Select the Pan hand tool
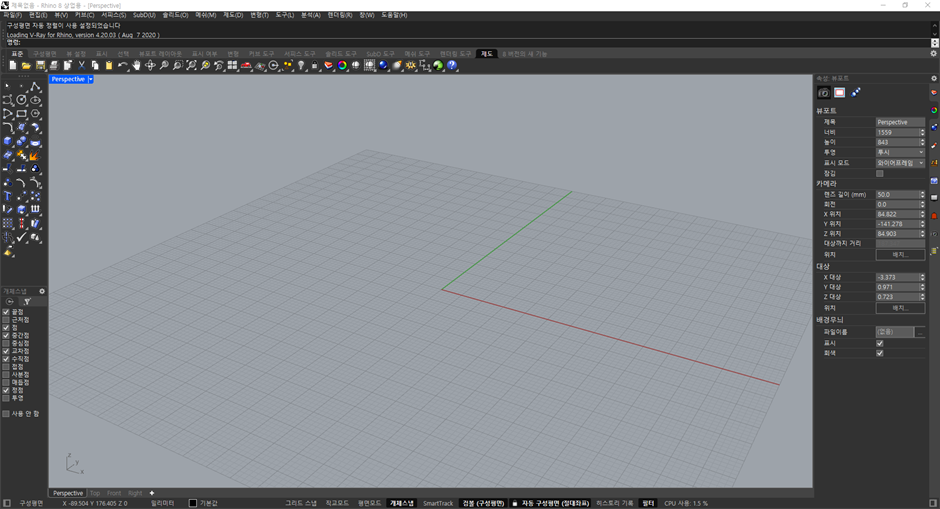940x509 pixels. (136, 65)
